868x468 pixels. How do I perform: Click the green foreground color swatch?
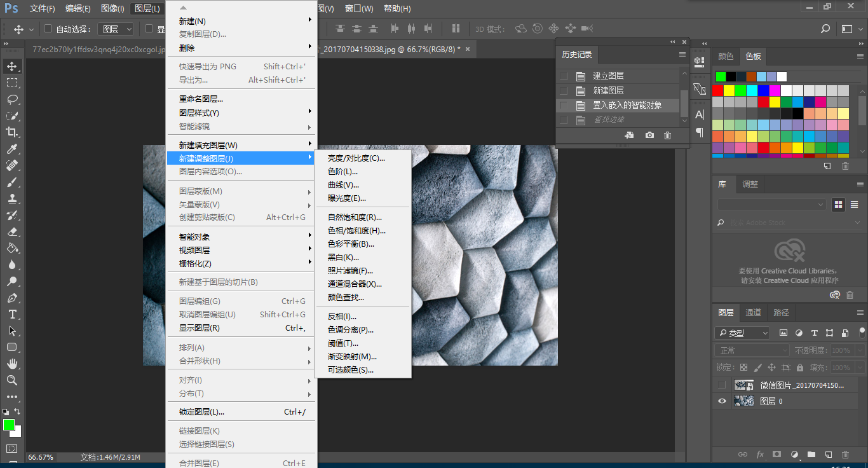tap(9, 425)
